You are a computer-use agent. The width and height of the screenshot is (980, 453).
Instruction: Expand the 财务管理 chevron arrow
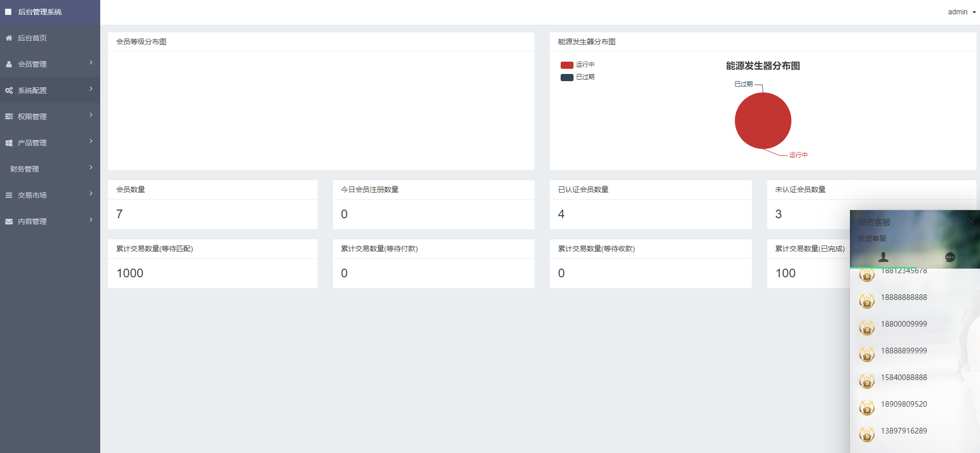coord(91,167)
